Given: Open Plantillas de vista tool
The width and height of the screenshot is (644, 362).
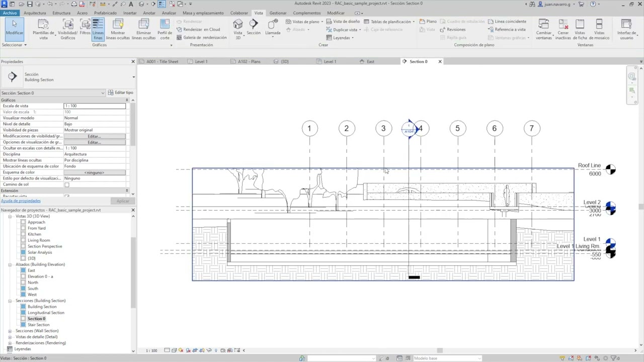Looking at the screenshot, I should pos(43,29).
